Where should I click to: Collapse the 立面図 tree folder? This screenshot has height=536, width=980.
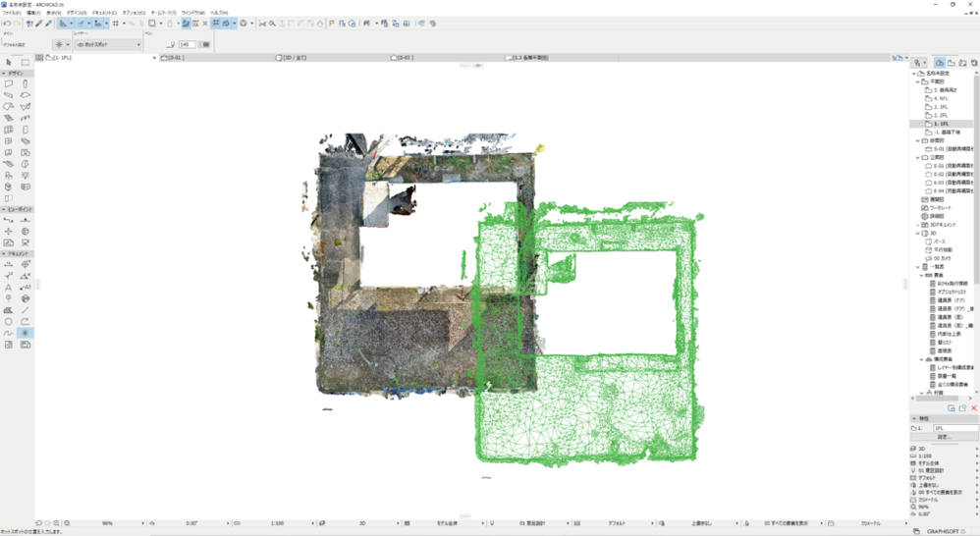click(918, 157)
